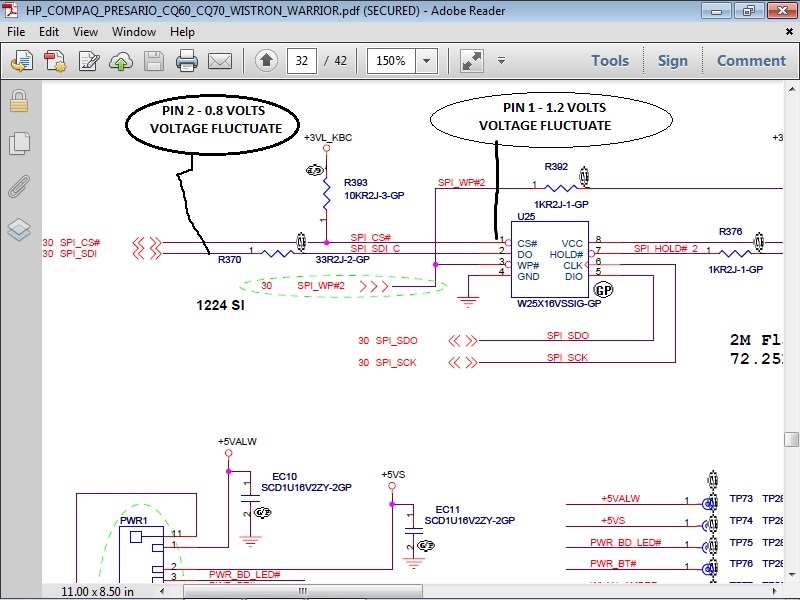
Task: Click the R392 resistor label
Action: [556, 166]
